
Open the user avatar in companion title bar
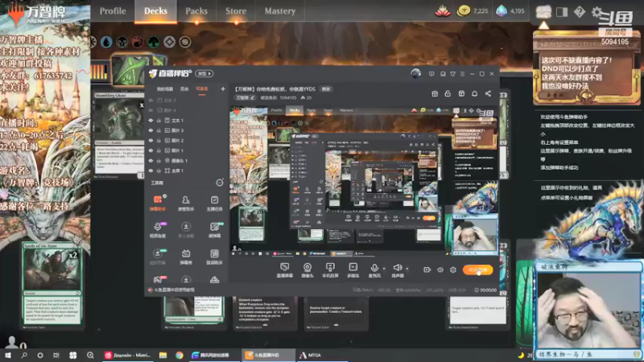click(415, 73)
